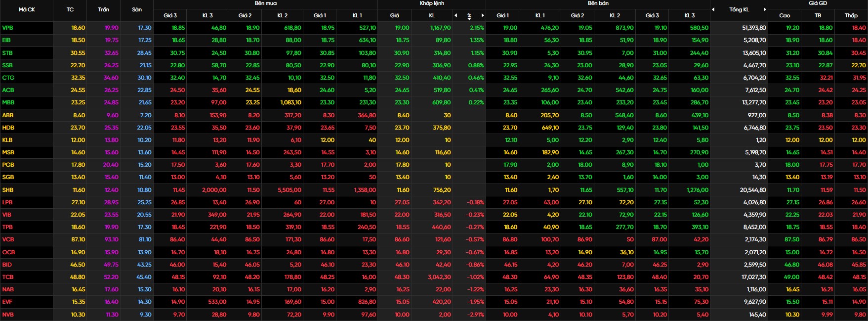This screenshot has width=868, height=321.
Task: Click STB floor price 28.45
Action: click(x=144, y=53)
